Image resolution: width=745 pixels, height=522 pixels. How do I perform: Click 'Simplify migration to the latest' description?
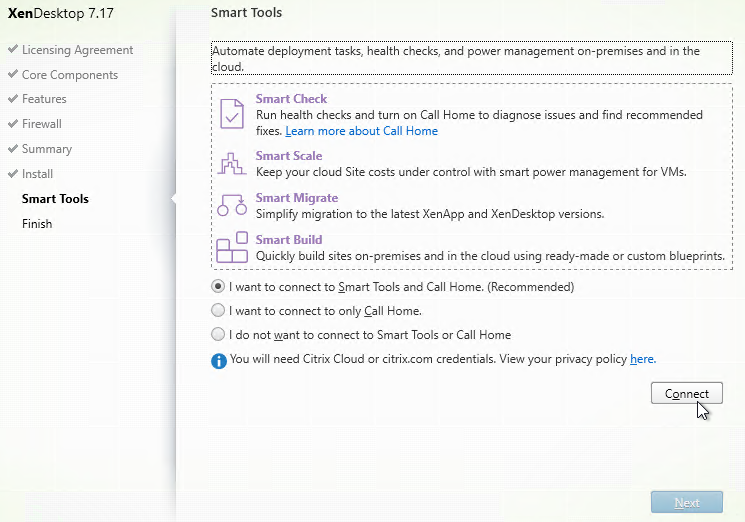tap(430, 214)
